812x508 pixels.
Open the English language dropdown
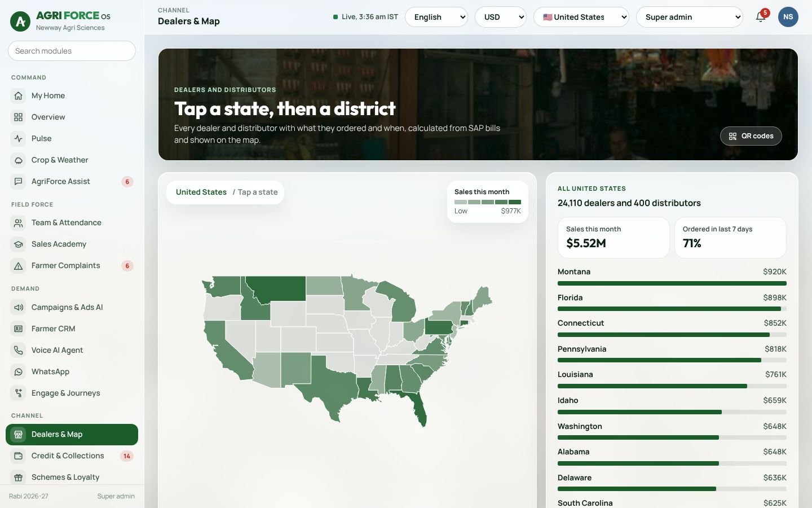tap(436, 17)
